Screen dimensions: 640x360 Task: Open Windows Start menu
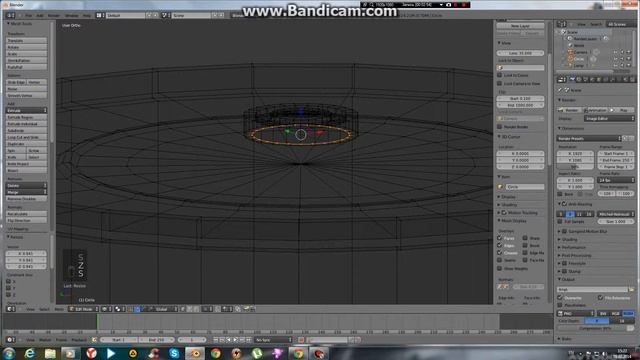coord(9,353)
